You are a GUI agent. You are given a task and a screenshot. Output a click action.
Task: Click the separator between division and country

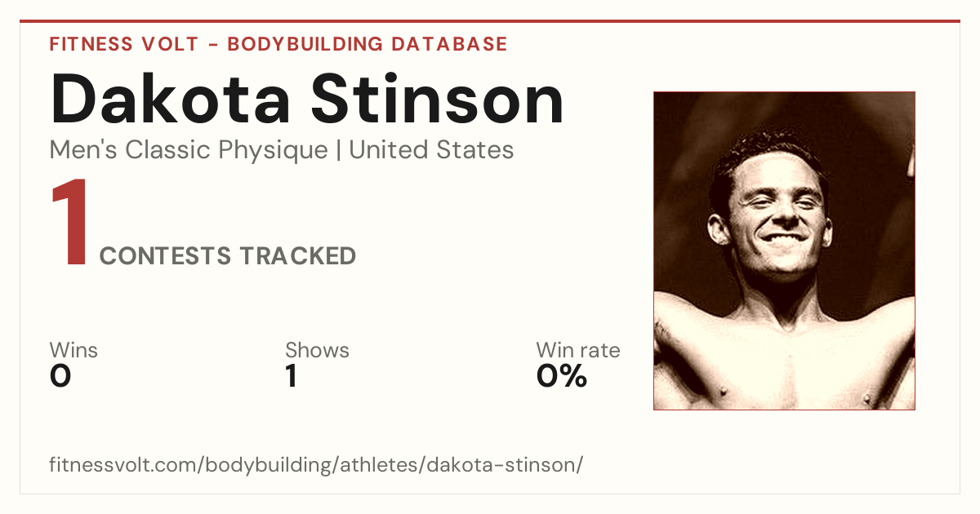339,150
